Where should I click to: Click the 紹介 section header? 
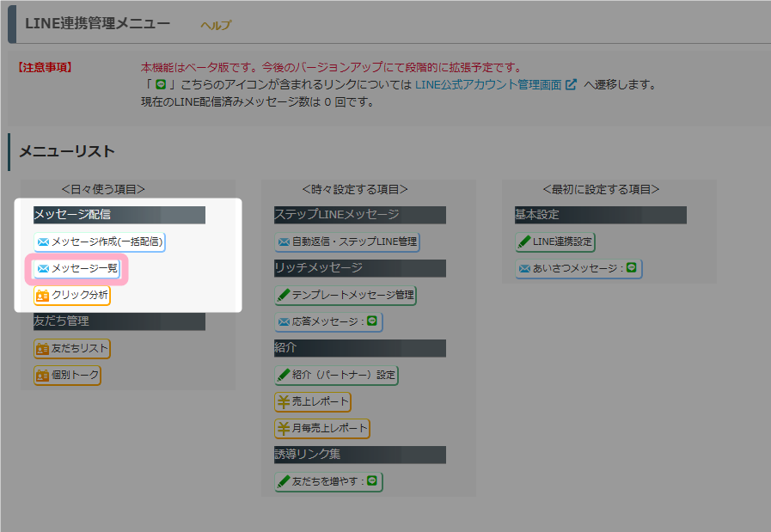[x=360, y=348]
